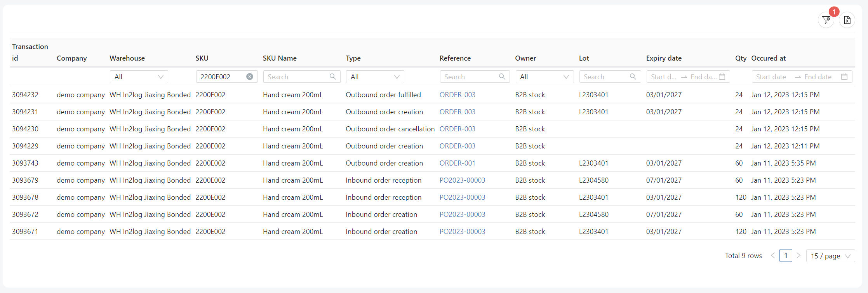The height and width of the screenshot is (293, 868).
Task: Open the ORDER-001 reference link
Action: point(457,163)
